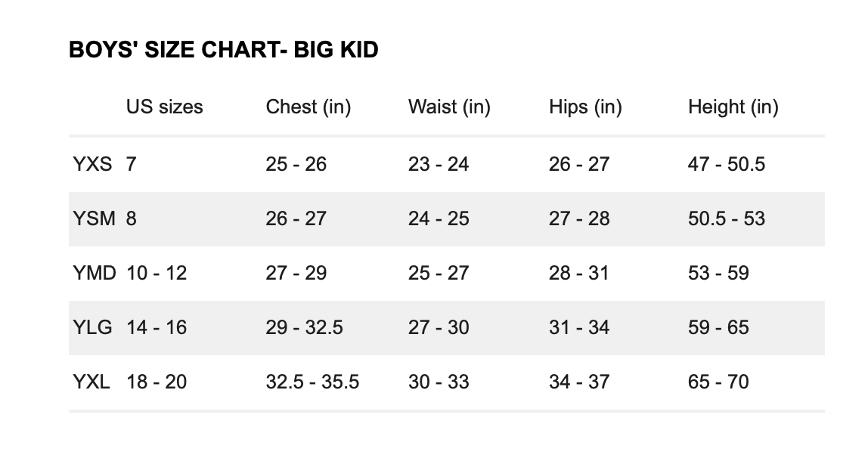Screen dimensions: 868x455
Task: Select height measurement 65 - 70
Action: point(718,382)
